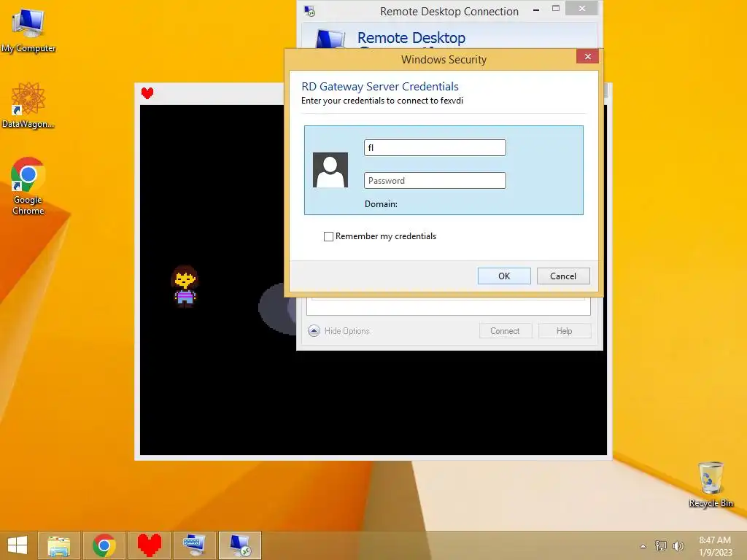Click the Frisk character in the game window

coord(185,286)
